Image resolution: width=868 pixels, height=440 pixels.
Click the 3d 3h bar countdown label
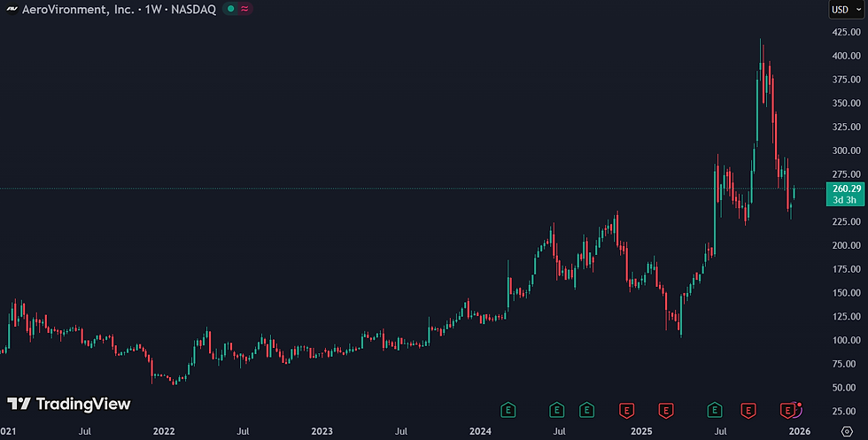844,200
